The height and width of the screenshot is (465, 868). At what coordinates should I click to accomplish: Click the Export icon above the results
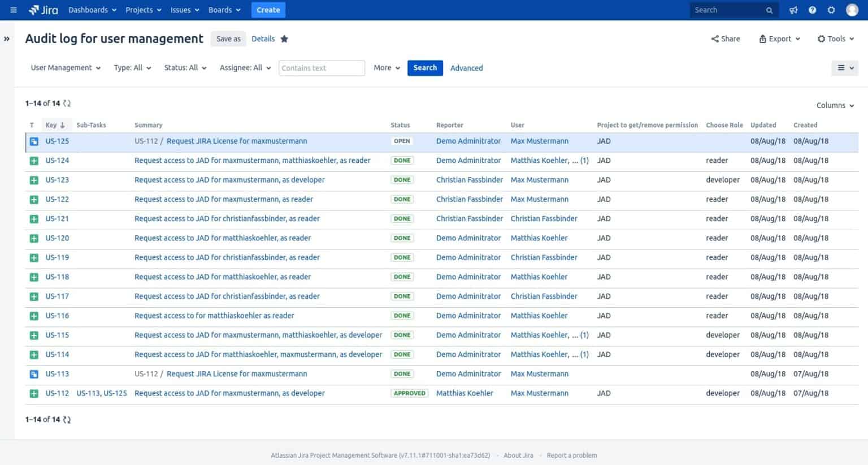point(763,38)
